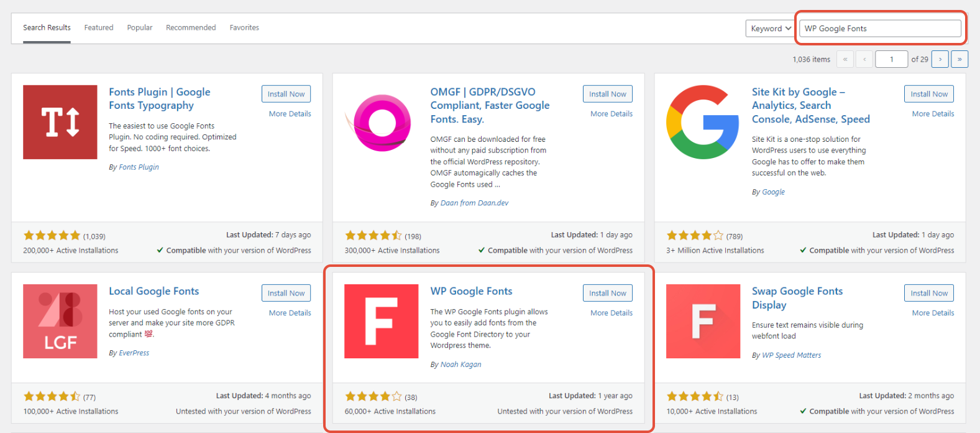View More Details for Fonts Plugin
The width and height of the screenshot is (980, 433).
(x=290, y=114)
